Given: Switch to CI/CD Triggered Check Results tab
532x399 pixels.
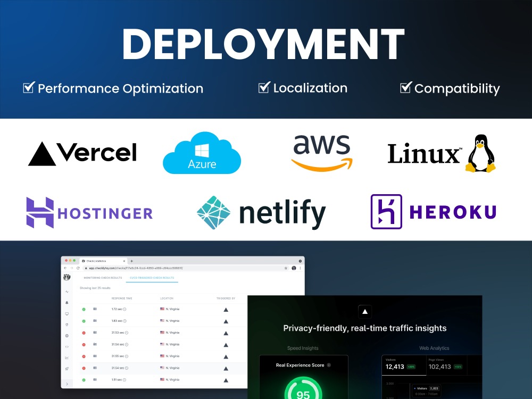Looking at the screenshot, I should 152,278.
